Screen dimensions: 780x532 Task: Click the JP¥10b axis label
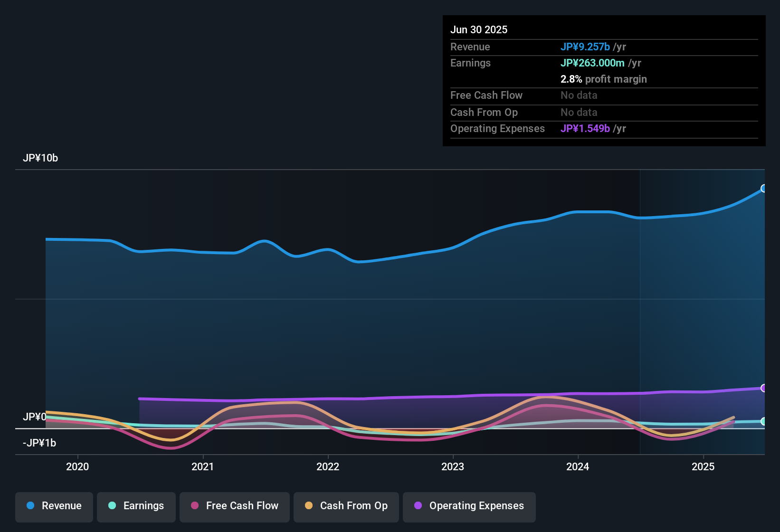(x=41, y=158)
